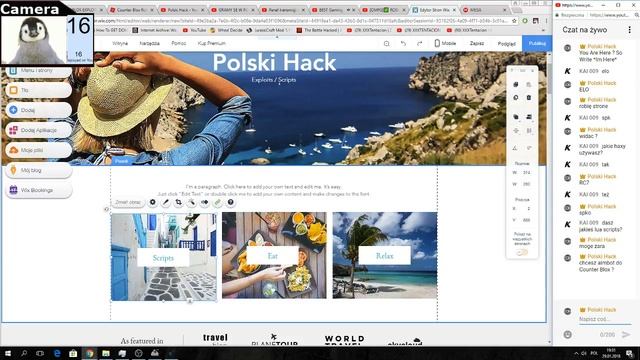
Task: Open the Moje pliki uploads panel
Action: pyautogui.click(x=39, y=150)
